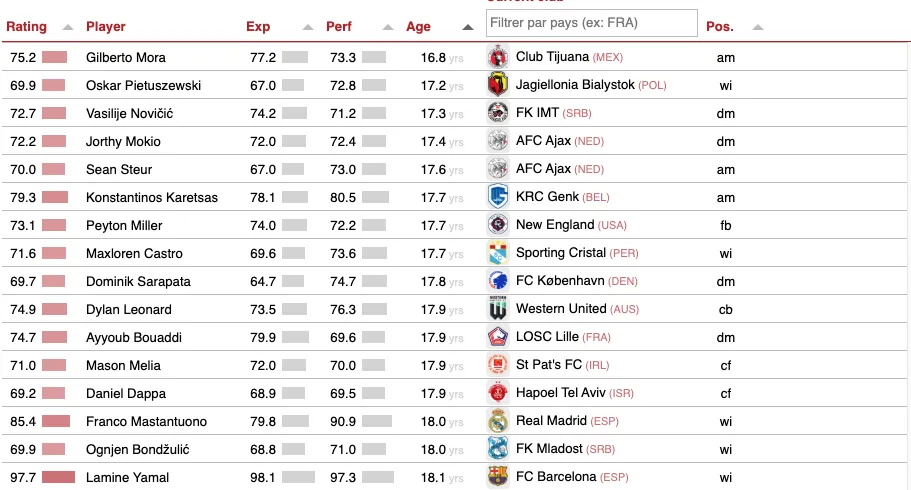Open Franco Mastantuono's player link
This screenshot has width=911, height=490.
point(140,422)
